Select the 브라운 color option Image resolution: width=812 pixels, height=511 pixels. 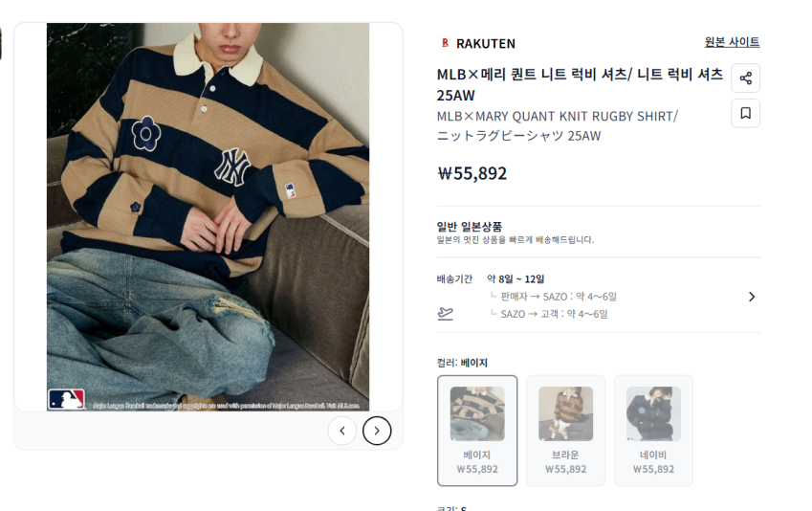(565, 431)
